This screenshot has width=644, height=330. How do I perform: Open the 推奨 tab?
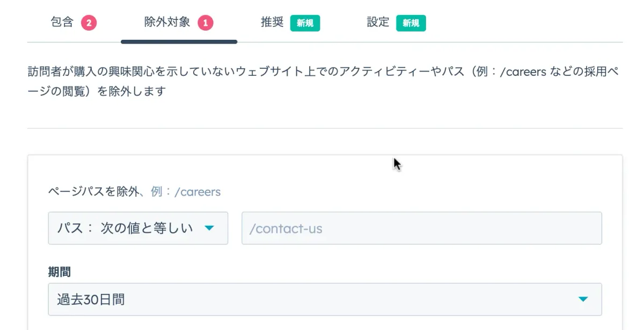[271, 21]
